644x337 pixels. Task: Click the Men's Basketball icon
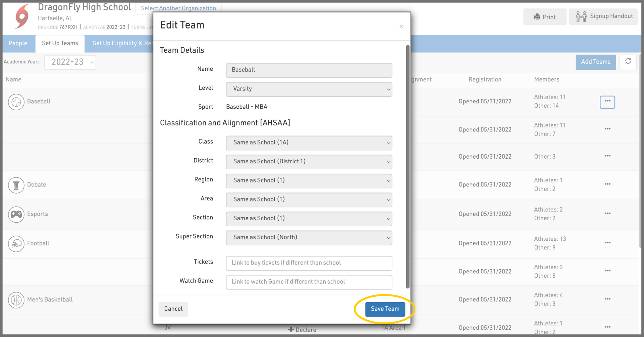click(x=16, y=300)
